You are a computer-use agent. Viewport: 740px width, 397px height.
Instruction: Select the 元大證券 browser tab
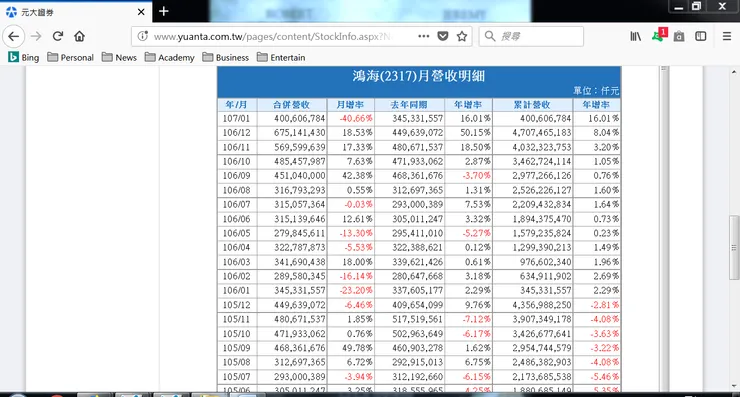click(x=76, y=12)
